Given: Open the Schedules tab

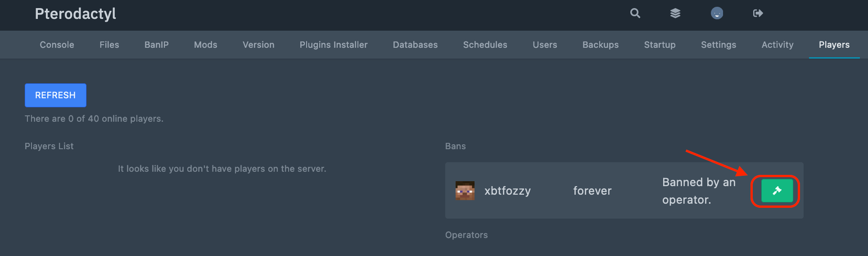Looking at the screenshot, I should [485, 45].
